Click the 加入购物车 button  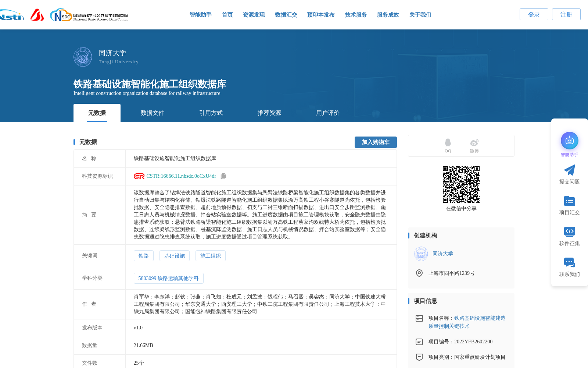(376, 142)
